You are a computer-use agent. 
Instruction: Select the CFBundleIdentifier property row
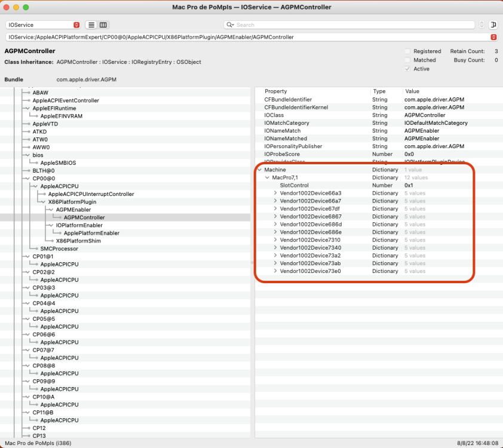[x=379, y=100]
